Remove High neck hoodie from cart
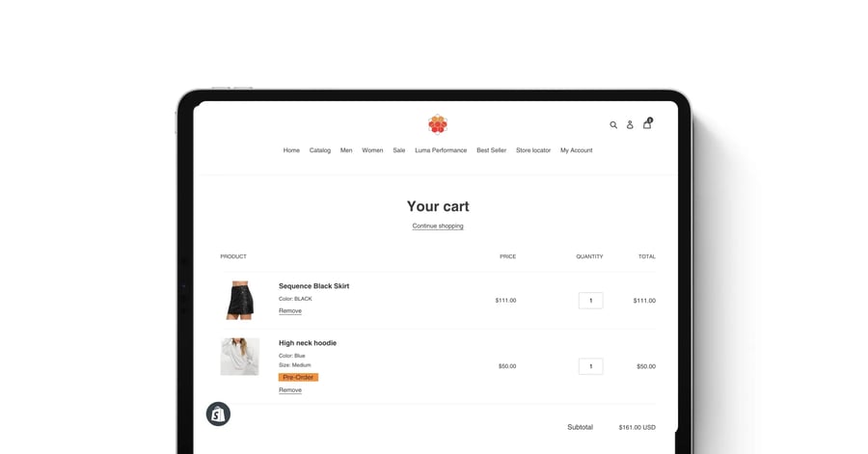Image resolution: width=868 pixels, height=454 pixels. point(290,389)
